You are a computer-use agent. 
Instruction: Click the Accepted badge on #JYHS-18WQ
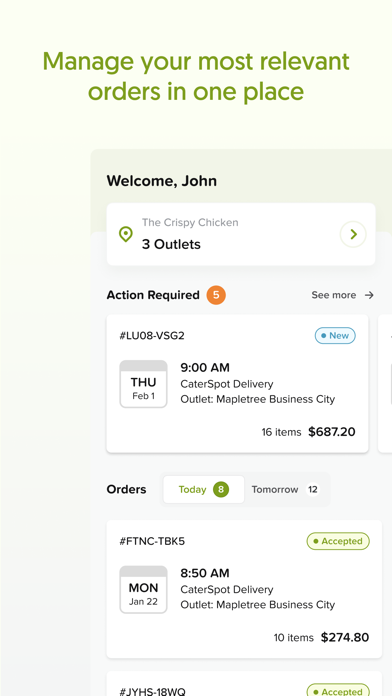click(338, 690)
